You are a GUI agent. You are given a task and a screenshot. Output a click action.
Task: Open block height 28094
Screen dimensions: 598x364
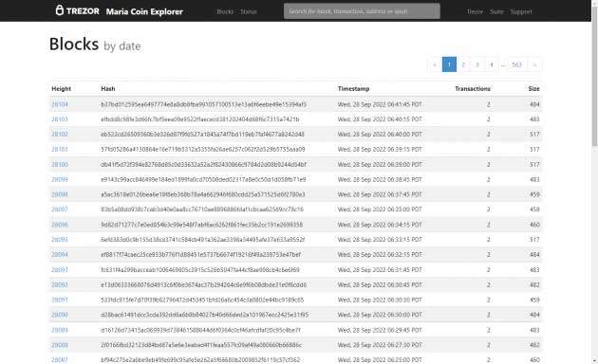click(x=60, y=254)
